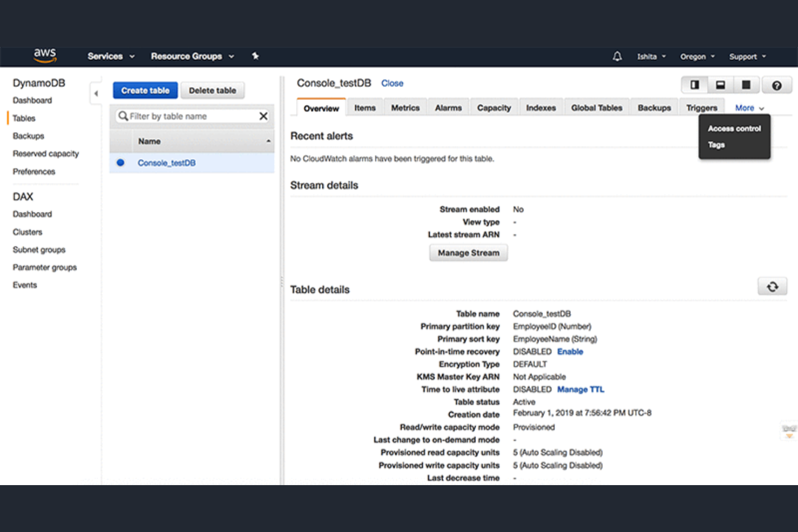798x532 pixels.
Task: Click the Delete table button
Action: (x=212, y=91)
